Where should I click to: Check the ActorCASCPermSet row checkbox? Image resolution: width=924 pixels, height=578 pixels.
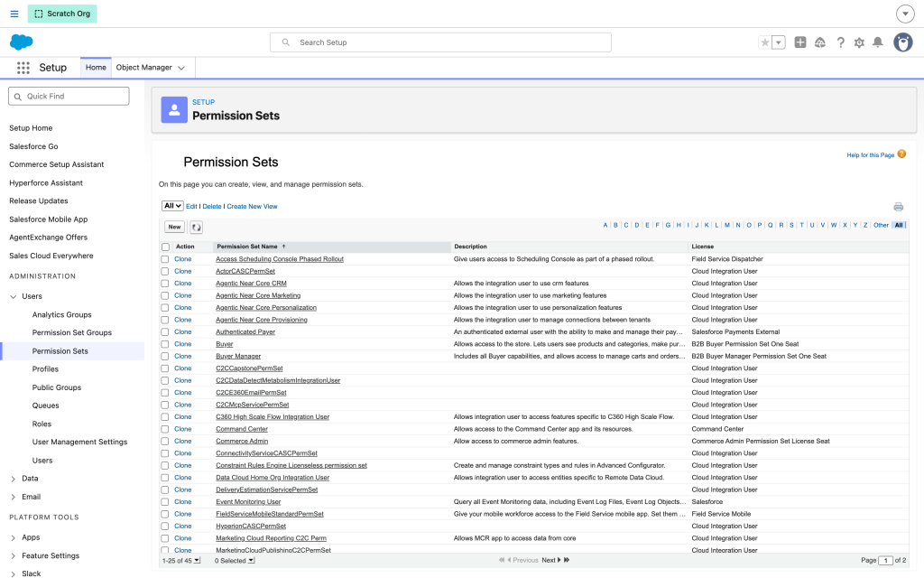pos(165,271)
